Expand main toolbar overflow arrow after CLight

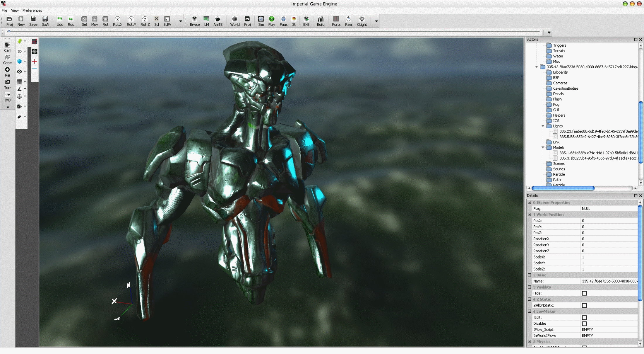click(x=376, y=21)
